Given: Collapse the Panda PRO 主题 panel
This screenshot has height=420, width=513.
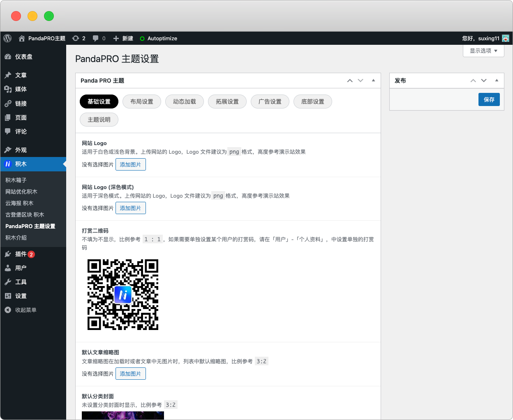Looking at the screenshot, I should pyautogui.click(x=373, y=81).
